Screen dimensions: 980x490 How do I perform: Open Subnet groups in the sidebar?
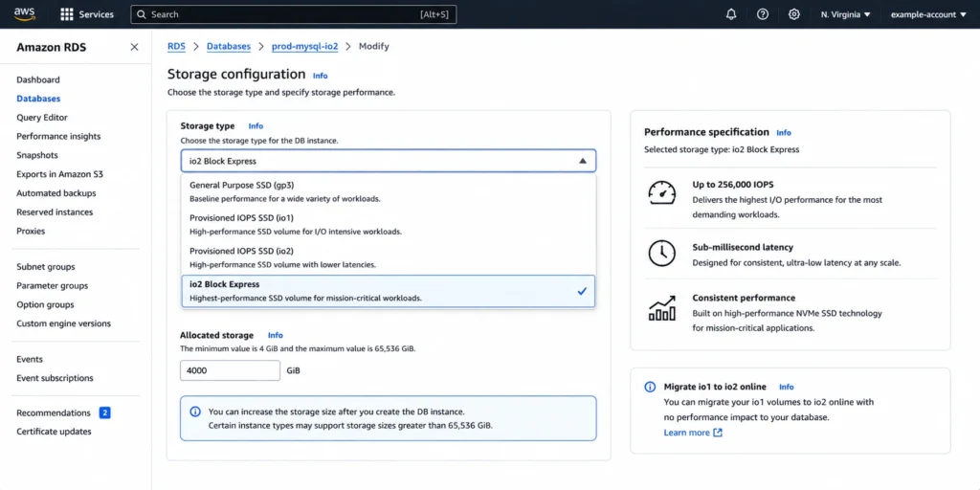46,267
